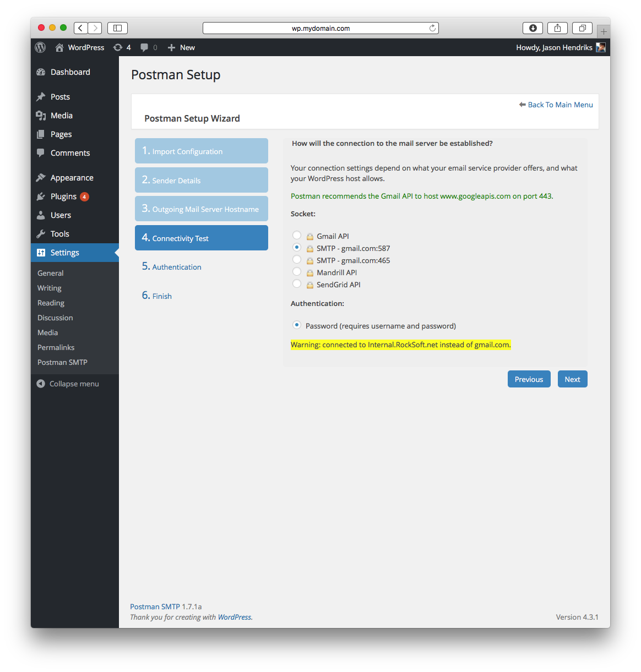Select the Mandrill API radio button
Screen dimensions: 641x672
(297, 272)
